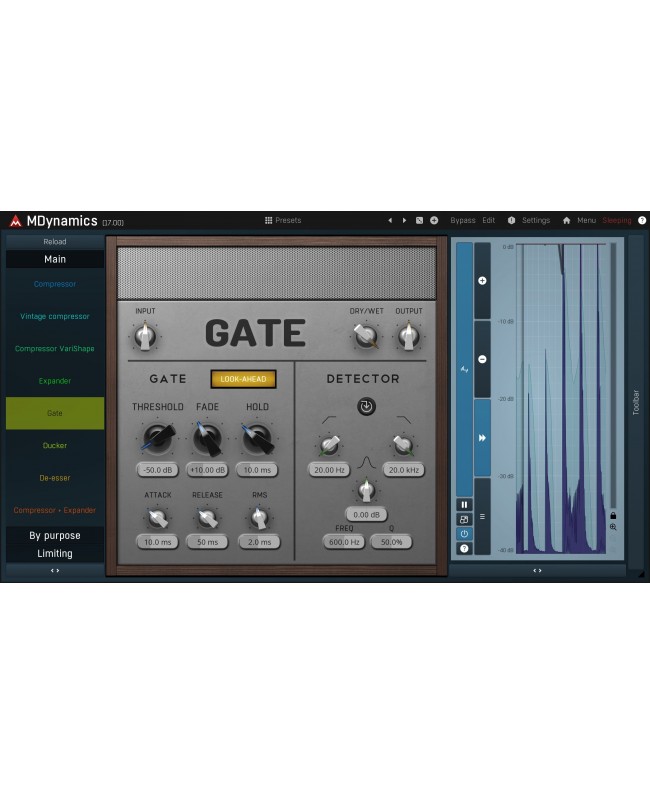Choose the Vintage compressor device
The width and height of the screenshot is (650, 794).
tap(55, 316)
